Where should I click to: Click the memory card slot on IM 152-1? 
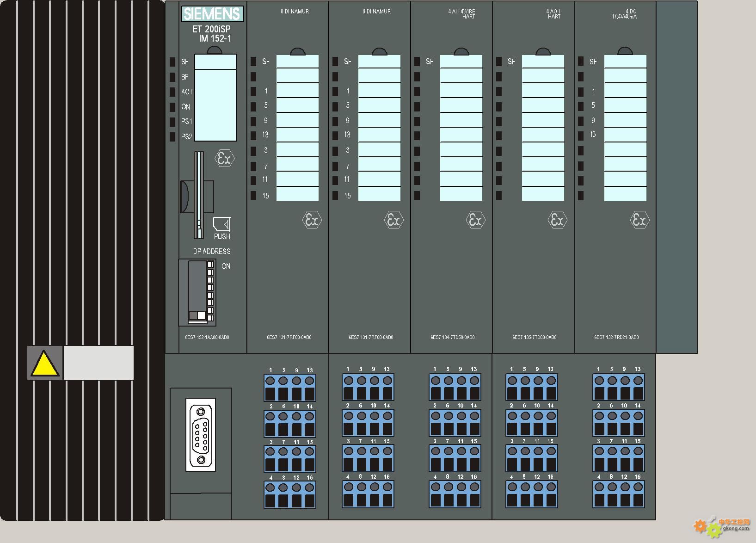[x=199, y=195]
